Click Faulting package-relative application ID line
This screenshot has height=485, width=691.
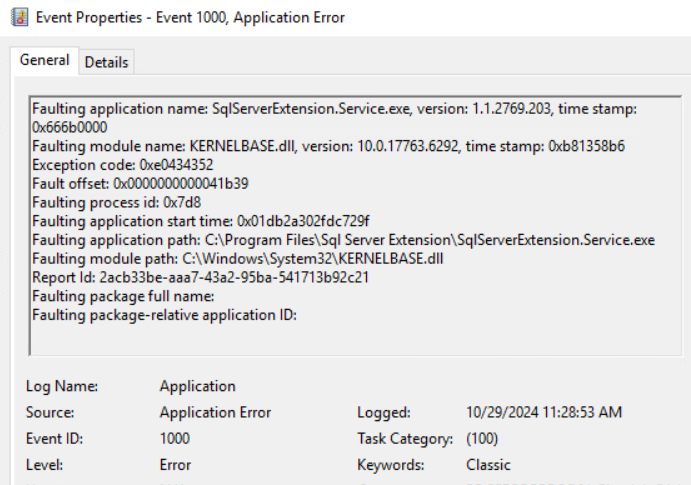164,315
